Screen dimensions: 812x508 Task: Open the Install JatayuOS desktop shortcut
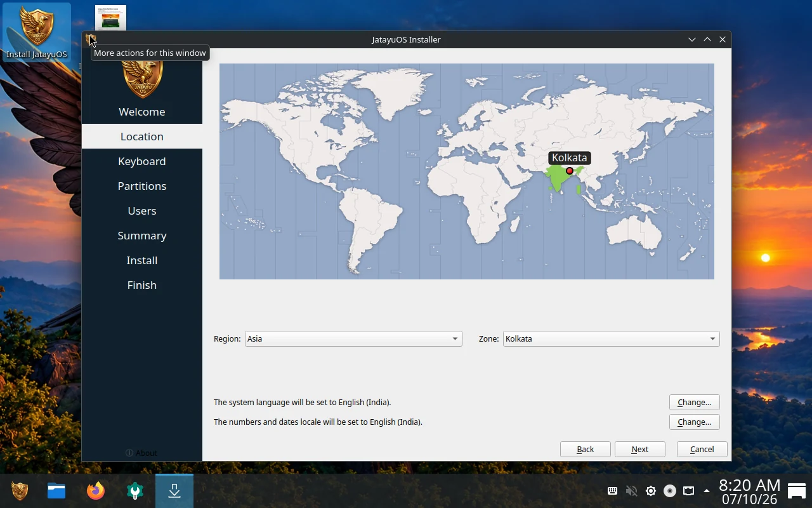pyautogui.click(x=36, y=32)
